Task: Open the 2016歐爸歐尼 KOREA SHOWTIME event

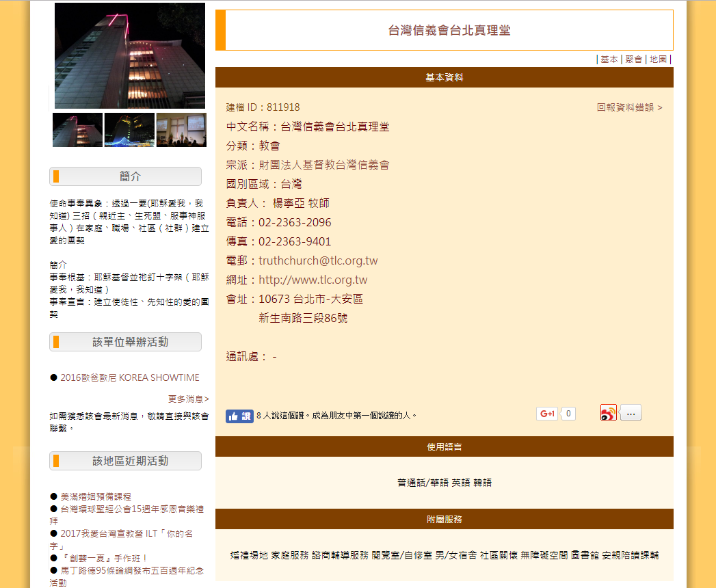Action: point(129,377)
